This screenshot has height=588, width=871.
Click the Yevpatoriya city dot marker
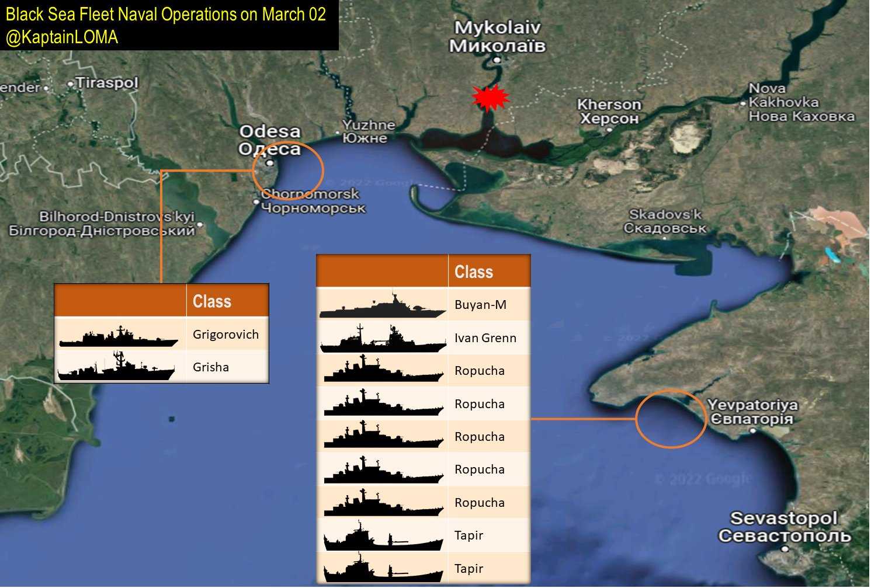(x=753, y=430)
